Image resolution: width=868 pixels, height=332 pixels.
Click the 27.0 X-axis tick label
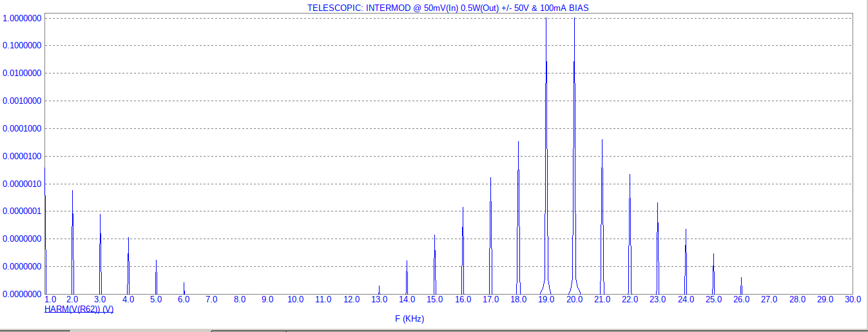tap(769, 300)
